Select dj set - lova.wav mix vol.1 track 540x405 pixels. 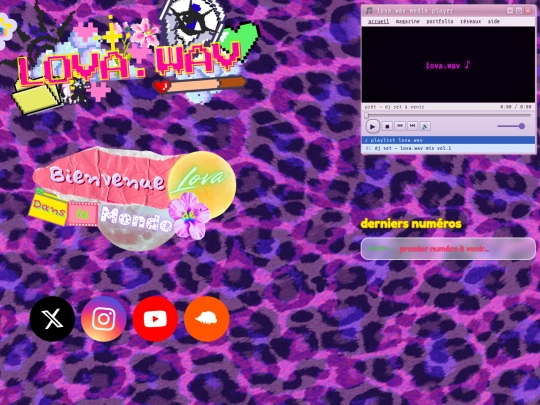click(448, 148)
